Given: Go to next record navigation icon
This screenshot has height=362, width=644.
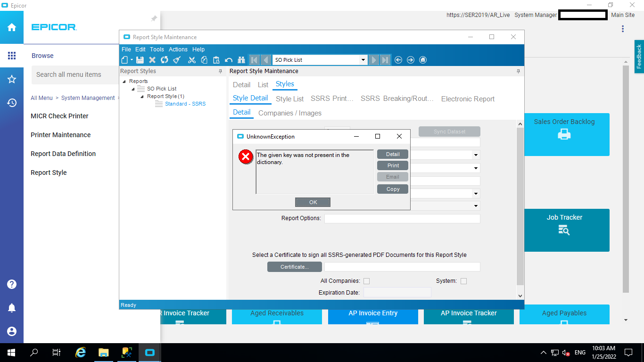Looking at the screenshot, I should (x=374, y=60).
